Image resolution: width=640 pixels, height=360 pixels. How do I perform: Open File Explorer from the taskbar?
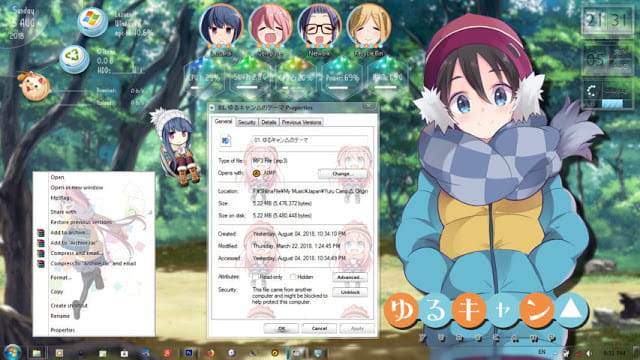[x=37, y=353]
